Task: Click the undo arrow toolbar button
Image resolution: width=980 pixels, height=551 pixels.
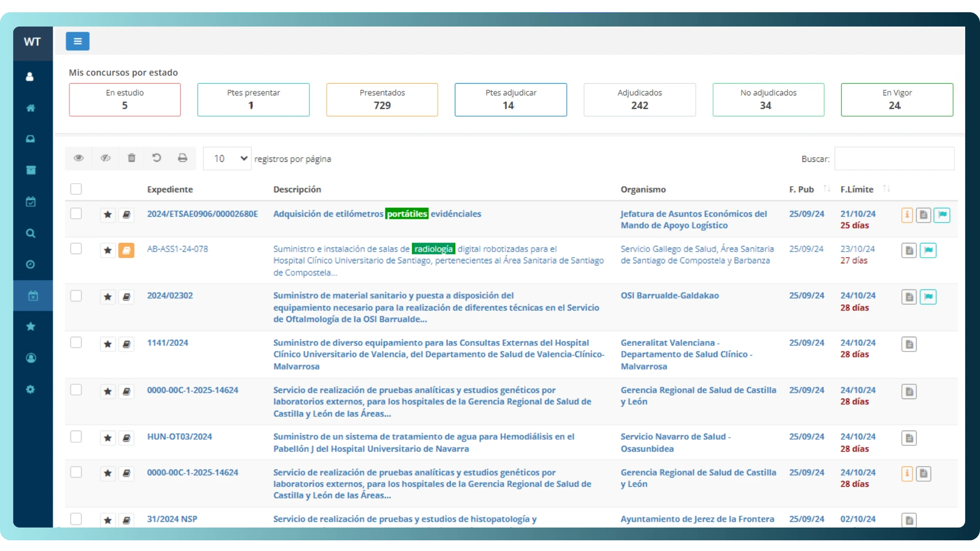Action: click(x=157, y=158)
